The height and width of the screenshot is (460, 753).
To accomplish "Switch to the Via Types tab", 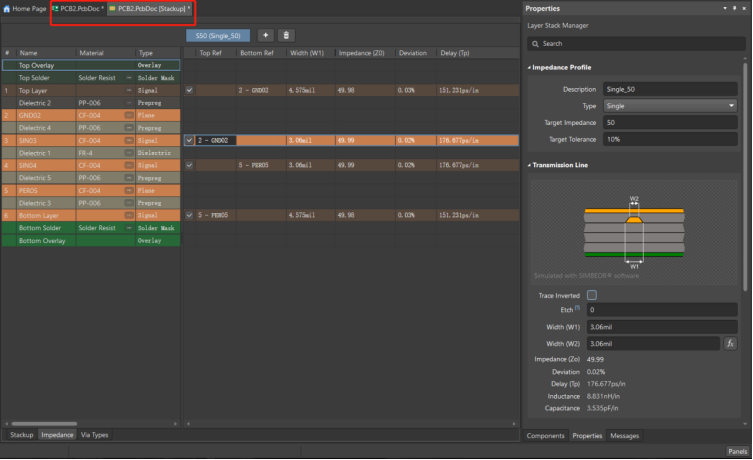I will click(95, 435).
